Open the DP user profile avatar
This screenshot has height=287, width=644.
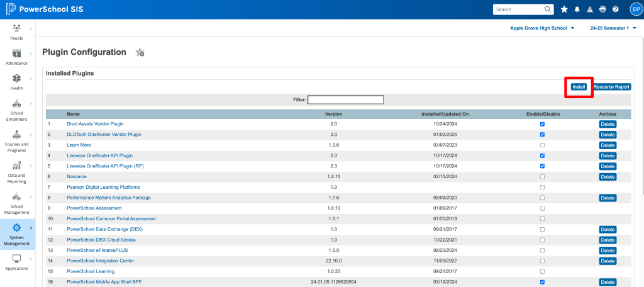[x=635, y=9]
